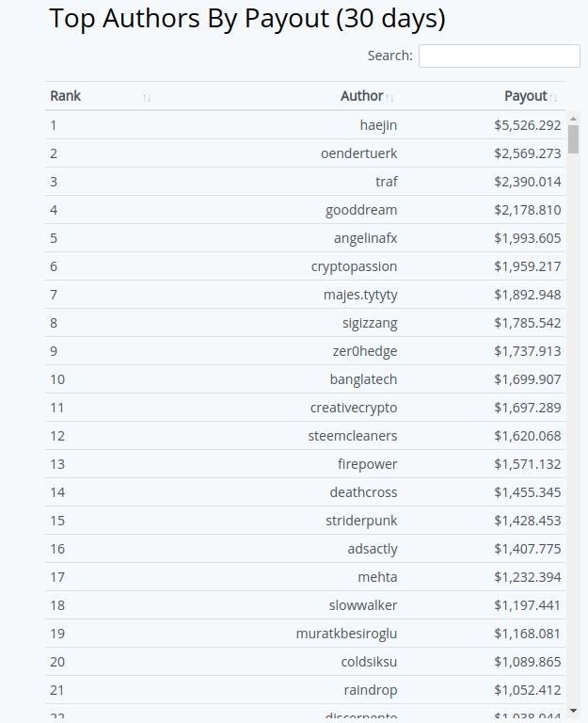This screenshot has height=723, width=588.
Task: Click the Payout column sort icon
Action: pos(554,97)
